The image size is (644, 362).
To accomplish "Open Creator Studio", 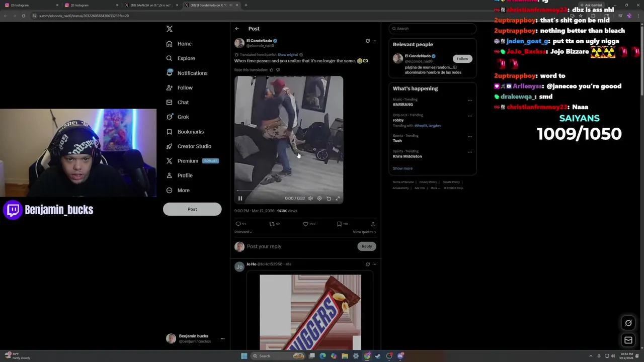I will click(189, 146).
